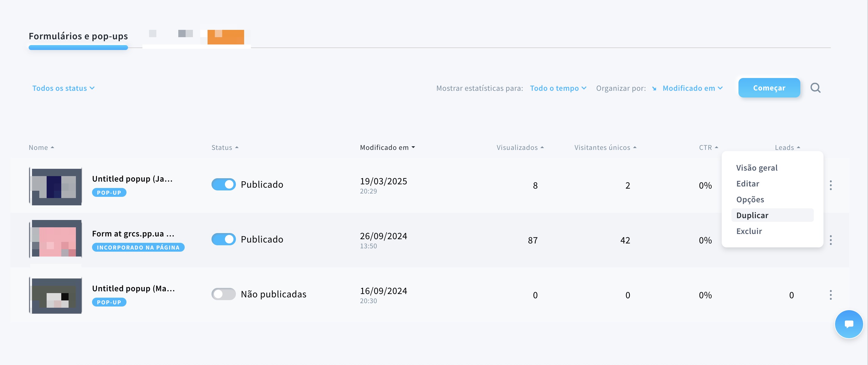Sort table by Leads column
The height and width of the screenshot is (365, 868).
[788, 147]
